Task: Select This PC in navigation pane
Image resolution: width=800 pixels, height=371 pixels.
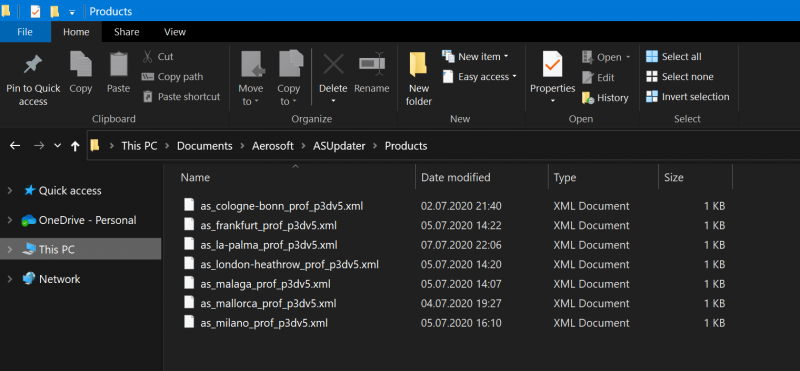Action: pos(56,250)
